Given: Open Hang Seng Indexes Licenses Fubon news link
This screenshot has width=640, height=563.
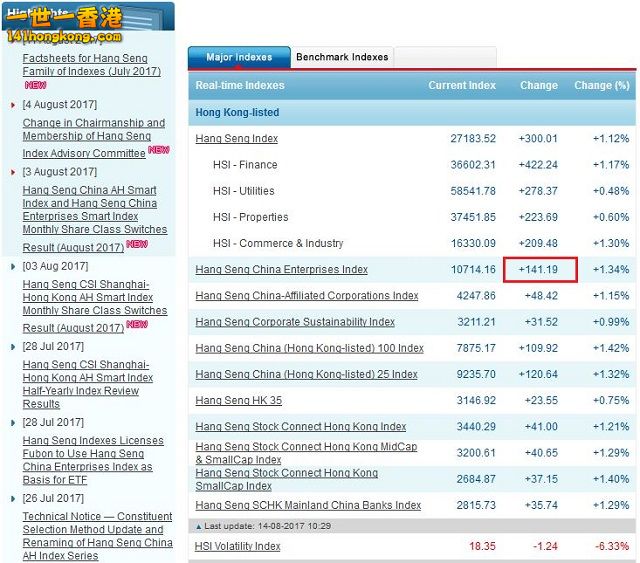Looking at the screenshot, I should (93, 460).
